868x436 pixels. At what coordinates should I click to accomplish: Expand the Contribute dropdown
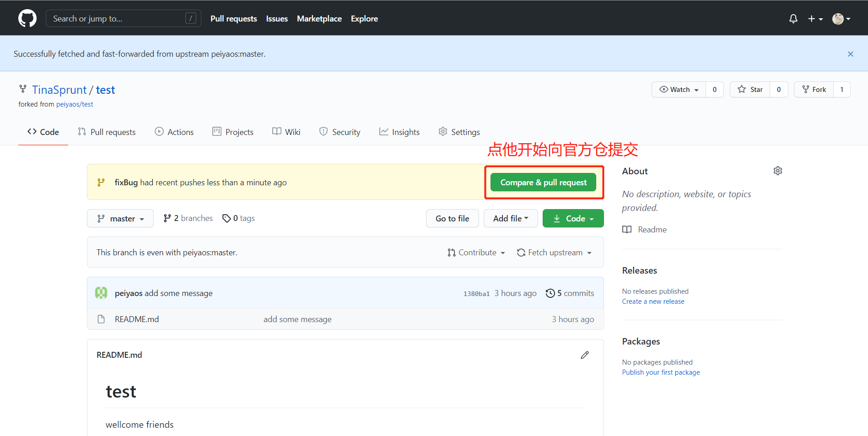point(476,253)
